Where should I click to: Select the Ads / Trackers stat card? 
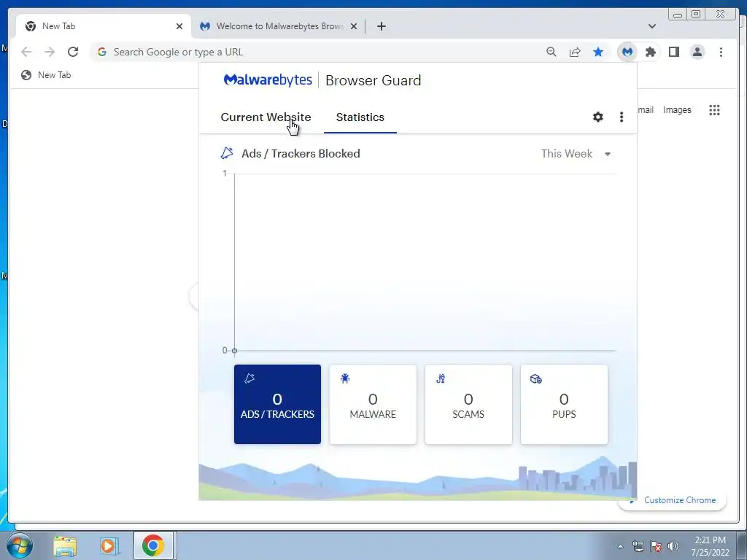(277, 404)
